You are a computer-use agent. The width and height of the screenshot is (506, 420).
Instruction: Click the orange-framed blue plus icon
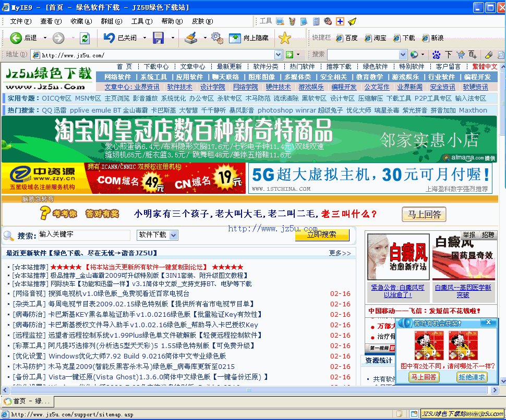coord(340,21)
